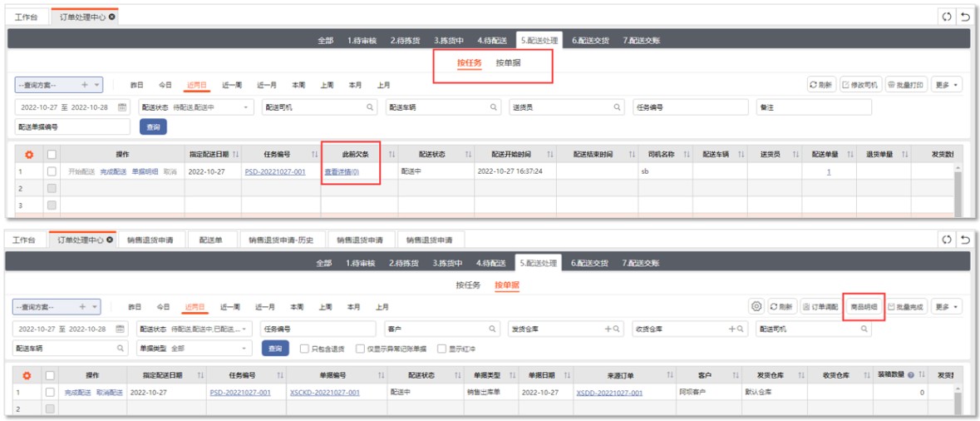
Task: Open the 配送单 tab
Action: 212,240
